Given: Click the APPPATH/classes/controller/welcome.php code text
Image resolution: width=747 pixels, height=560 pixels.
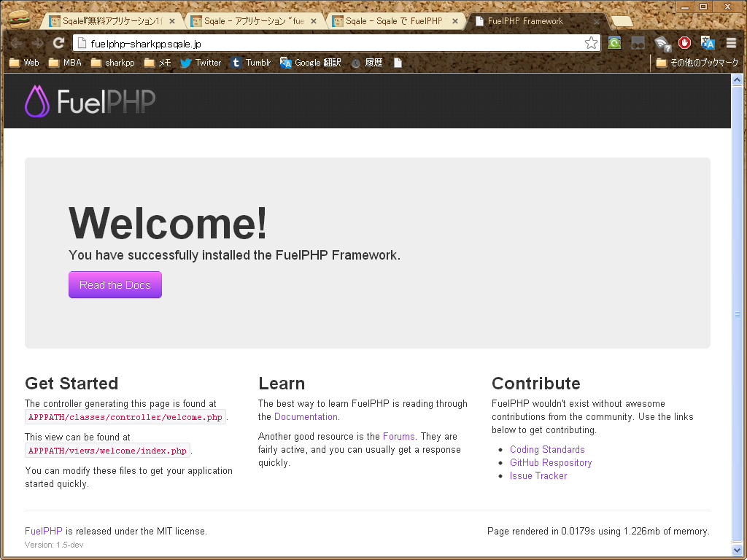Looking at the screenshot, I should pyautogui.click(x=125, y=417).
